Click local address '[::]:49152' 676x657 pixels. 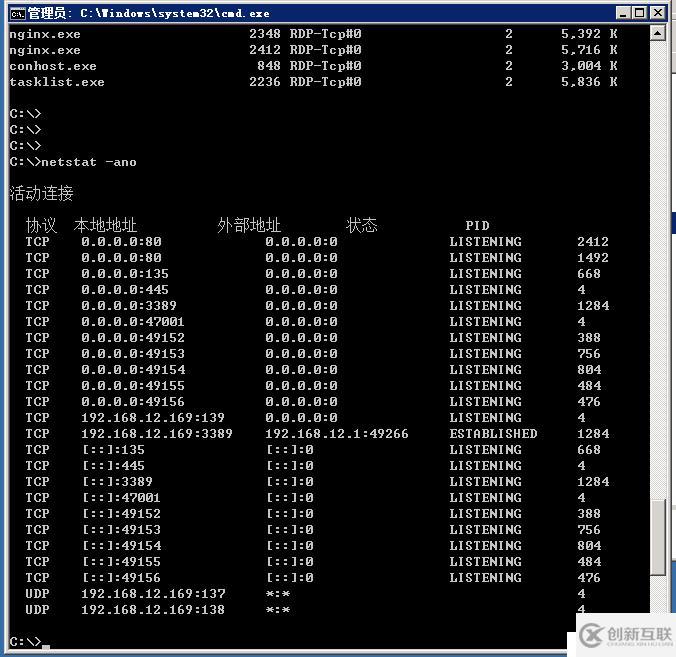121,513
